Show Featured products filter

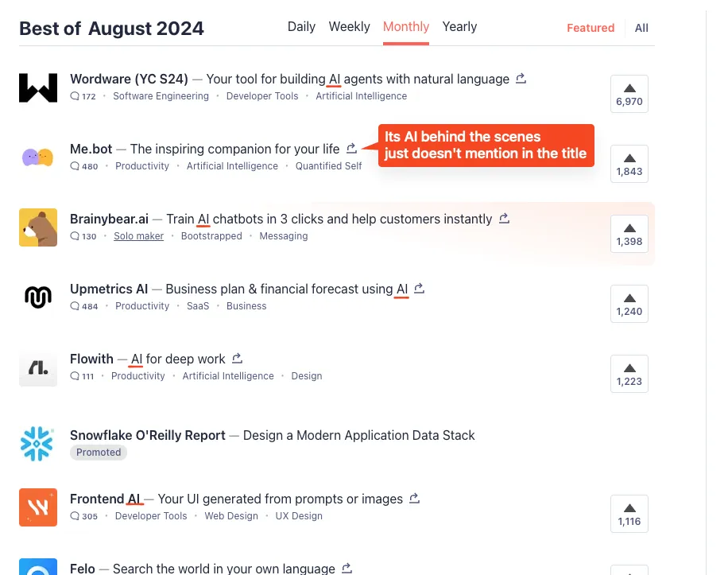590,28
